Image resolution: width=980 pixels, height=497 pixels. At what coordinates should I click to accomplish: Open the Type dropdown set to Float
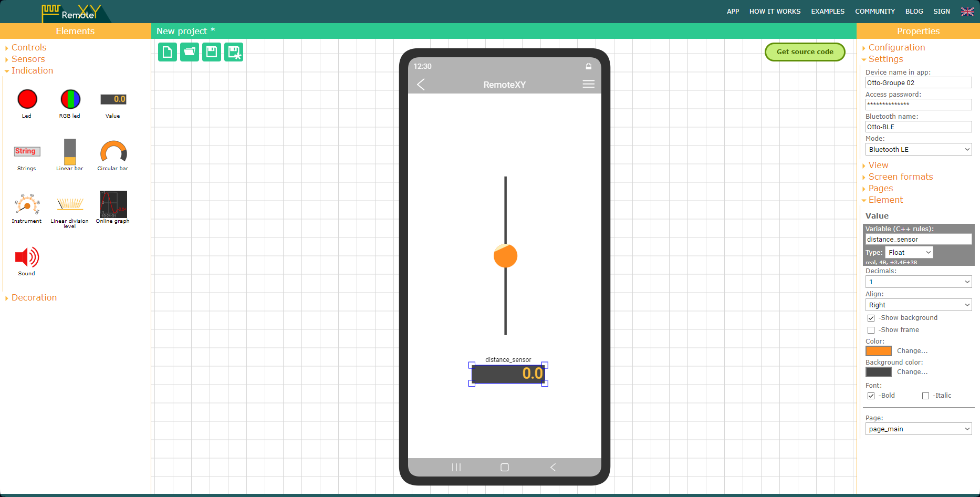(909, 253)
